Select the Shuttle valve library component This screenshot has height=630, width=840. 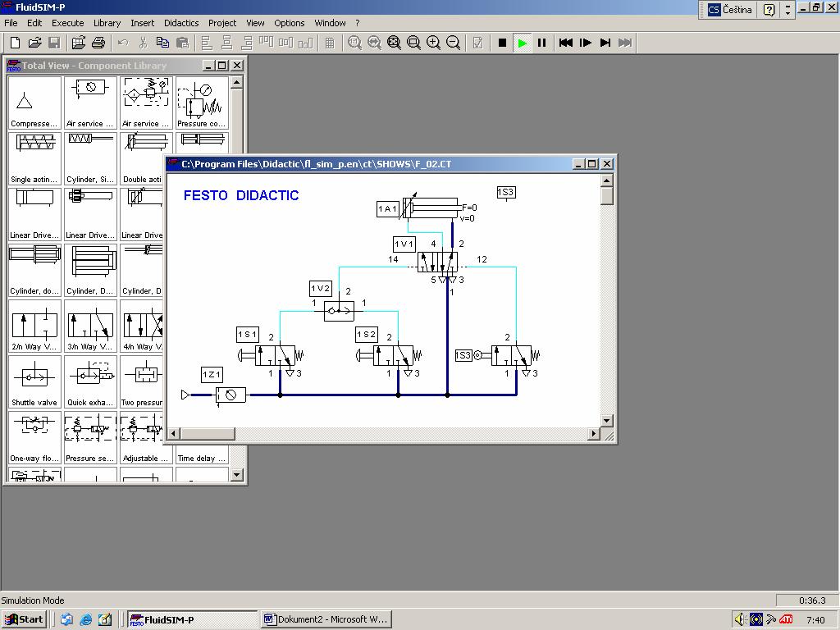click(34, 381)
